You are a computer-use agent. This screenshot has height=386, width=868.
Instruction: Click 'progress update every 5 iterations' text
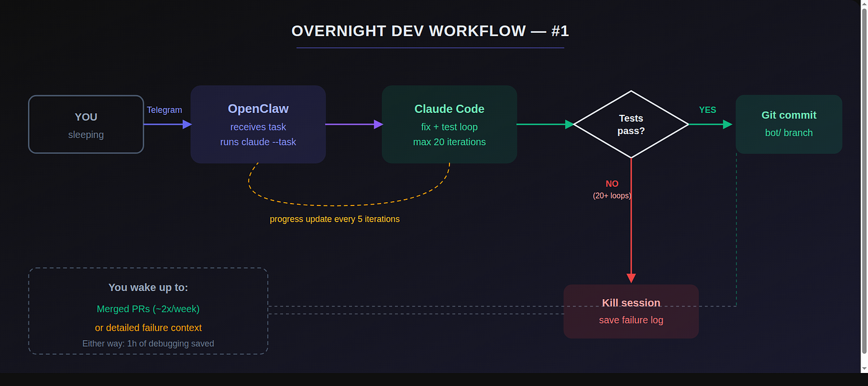click(x=335, y=219)
